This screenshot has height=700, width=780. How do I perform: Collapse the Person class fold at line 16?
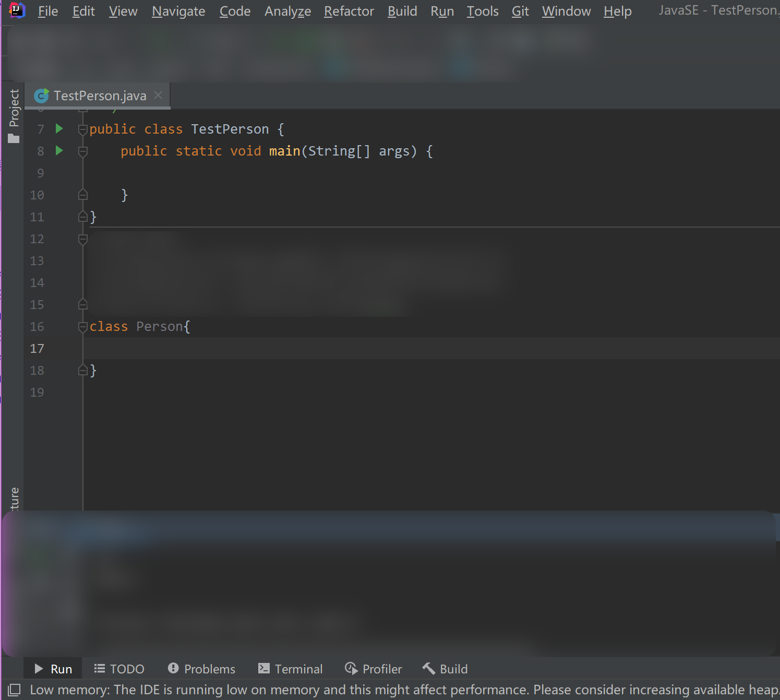[x=82, y=327]
